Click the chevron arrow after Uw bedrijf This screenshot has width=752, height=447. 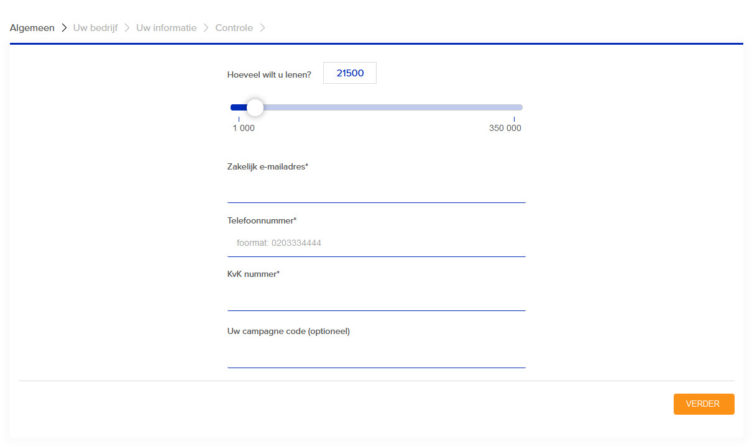[x=127, y=27]
